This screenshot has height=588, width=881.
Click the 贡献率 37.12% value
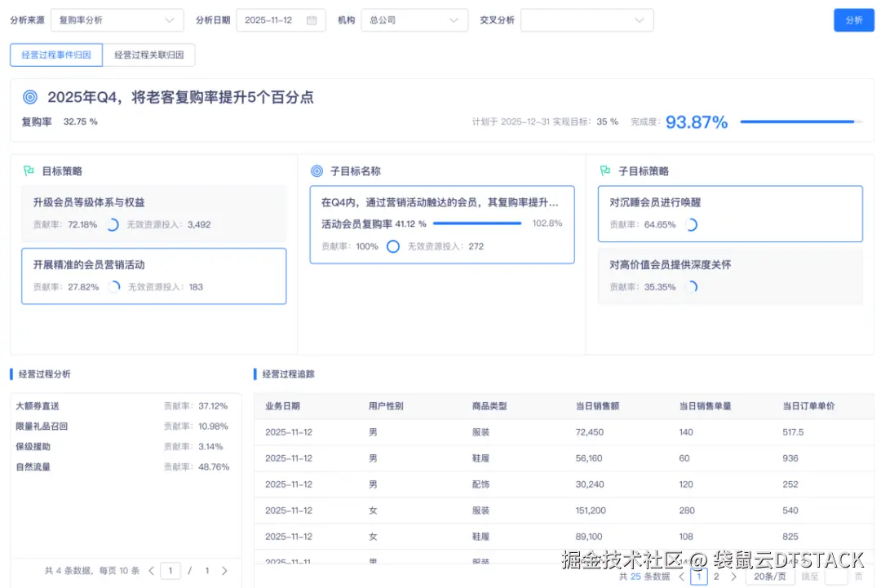[x=213, y=406]
